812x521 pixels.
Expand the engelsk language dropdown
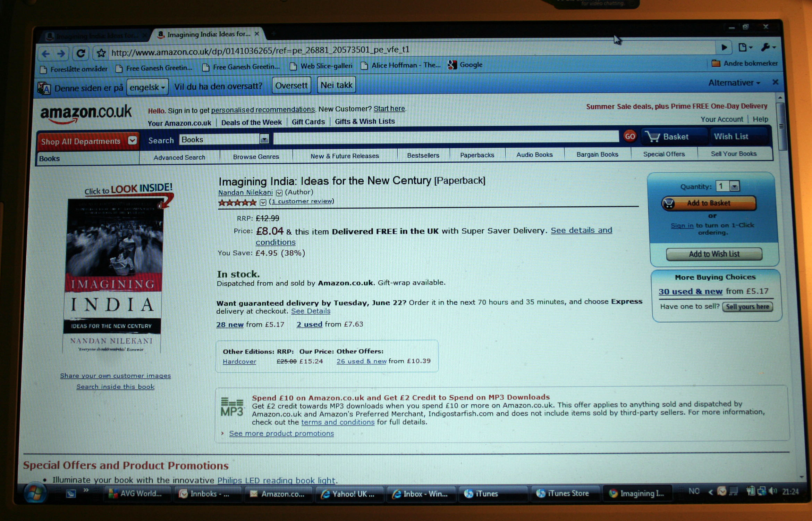(147, 87)
